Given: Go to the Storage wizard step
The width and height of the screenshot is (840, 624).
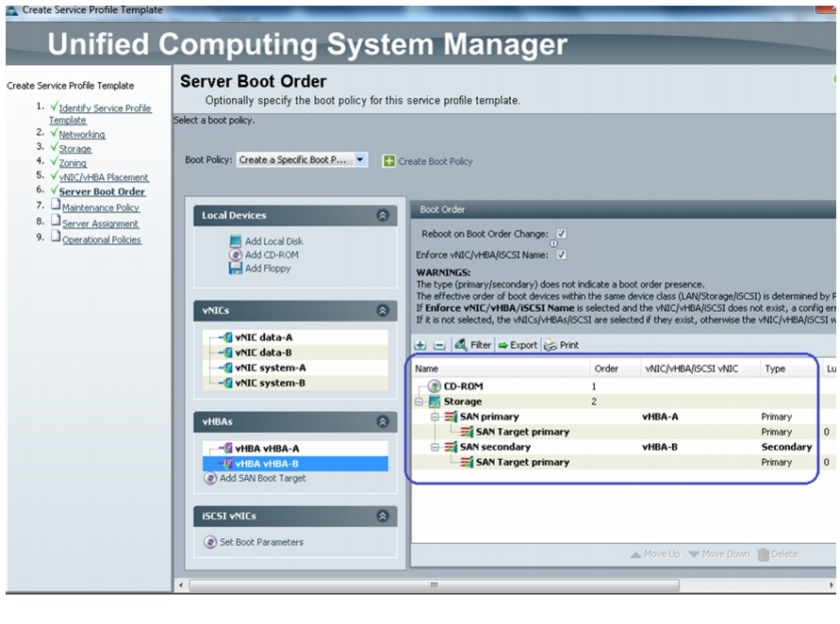Looking at the screenshot, I should pyautogui.click(x=75, y=149).
